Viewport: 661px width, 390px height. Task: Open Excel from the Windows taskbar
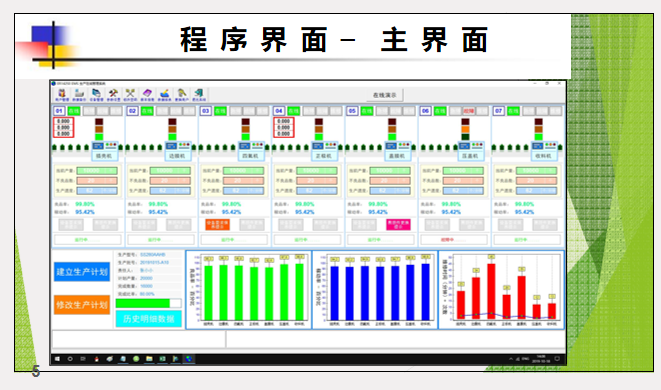click(162, 359)
